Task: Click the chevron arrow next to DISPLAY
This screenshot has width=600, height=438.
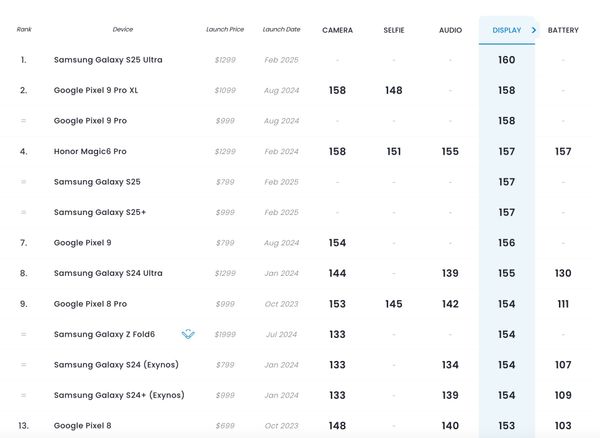Action: point(534,30)
